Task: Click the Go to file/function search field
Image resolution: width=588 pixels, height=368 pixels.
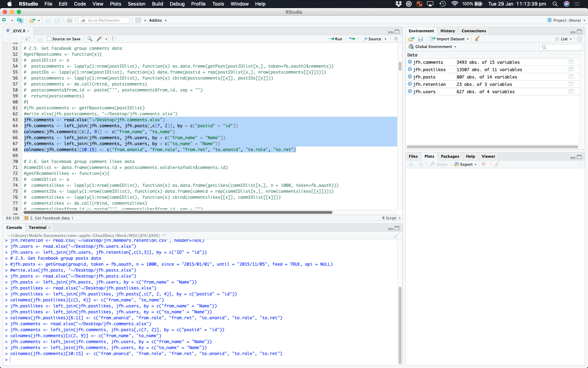Action: coord(105,20)
